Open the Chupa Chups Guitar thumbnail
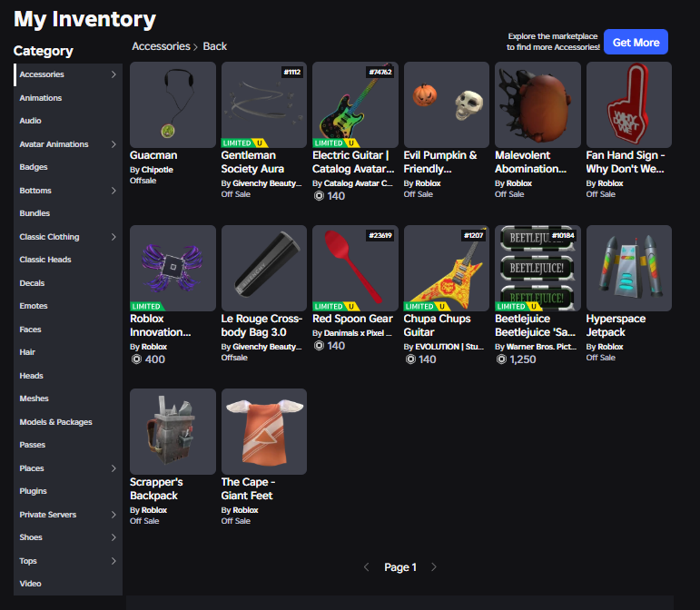 pos(447,268)
